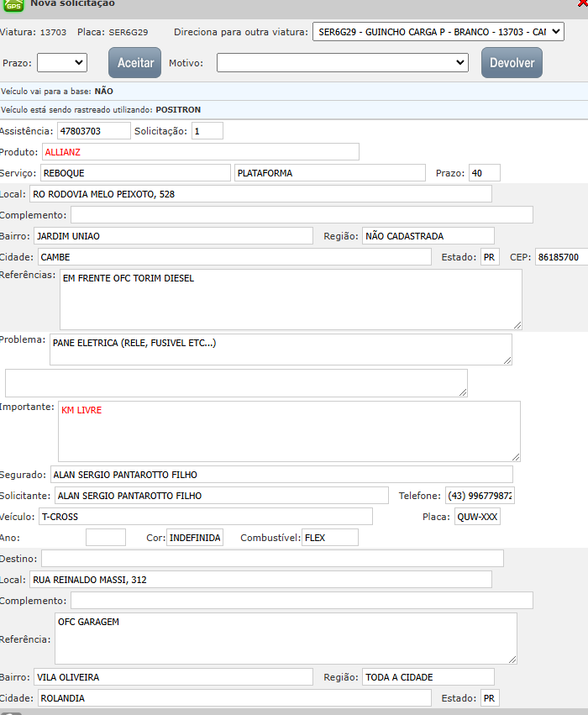Click the green GPS icon in title bar

click(x=13, y=5)
